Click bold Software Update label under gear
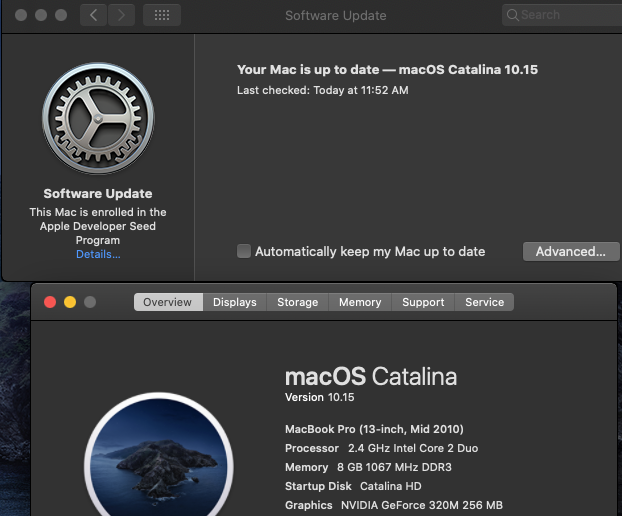The height and width of the screenshot is (516, 622). [x=98, y=194]
